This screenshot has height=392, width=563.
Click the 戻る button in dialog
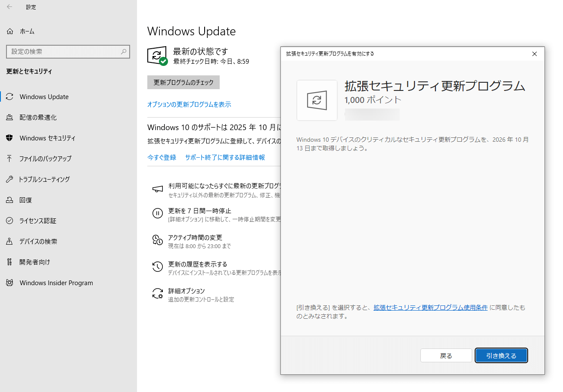(446, 356)
